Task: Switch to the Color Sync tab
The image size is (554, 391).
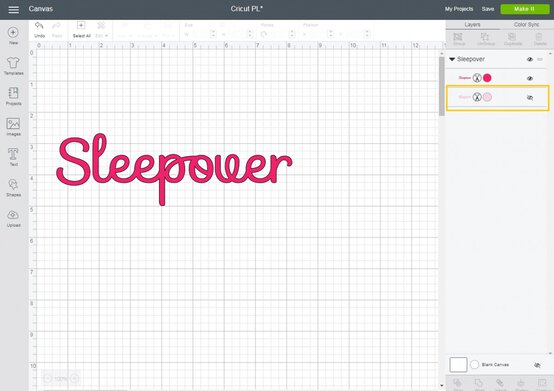Action: (526, 25)
